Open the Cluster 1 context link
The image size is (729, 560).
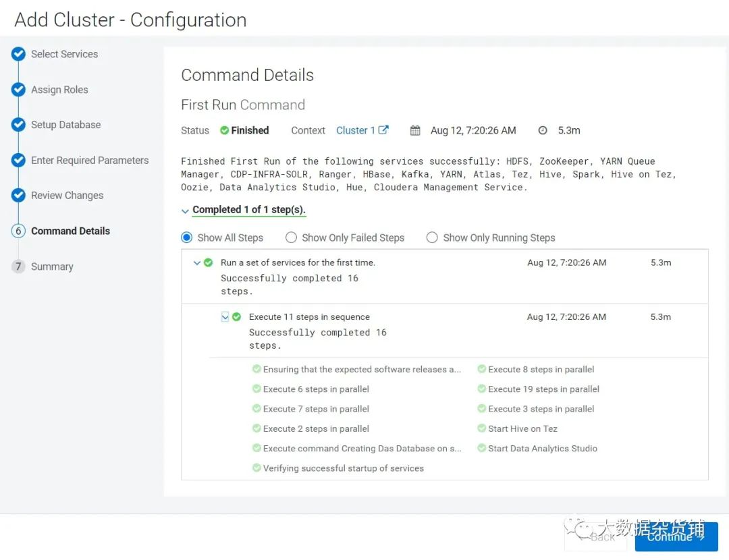click(356, 131)
